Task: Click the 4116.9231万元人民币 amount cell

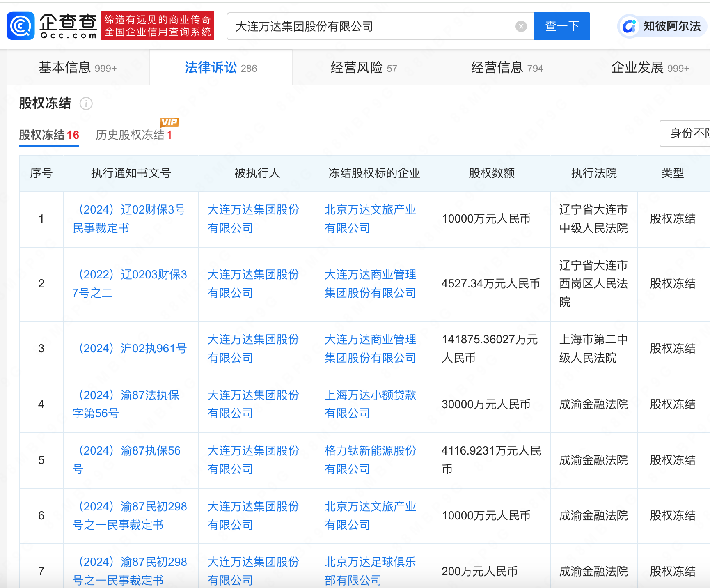Action: pos(491,460)
